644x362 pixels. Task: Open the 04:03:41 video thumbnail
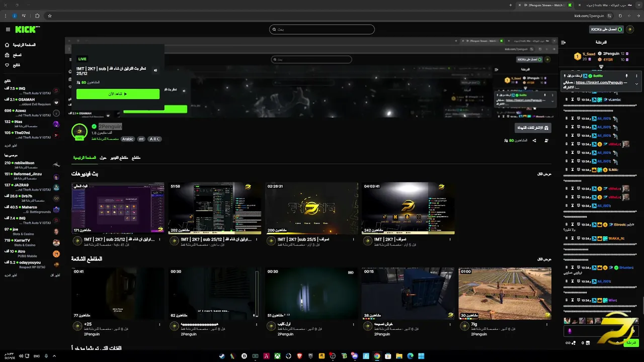pyautogui.click(x=408, y=208)
